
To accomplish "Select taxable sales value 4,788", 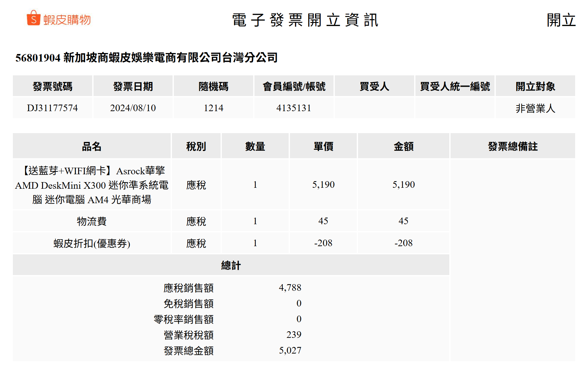I will [290, 288].
